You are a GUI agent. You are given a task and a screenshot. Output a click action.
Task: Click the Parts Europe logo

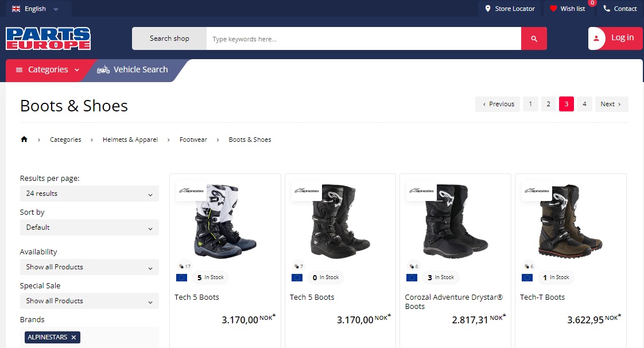click(x=48, y=38)
